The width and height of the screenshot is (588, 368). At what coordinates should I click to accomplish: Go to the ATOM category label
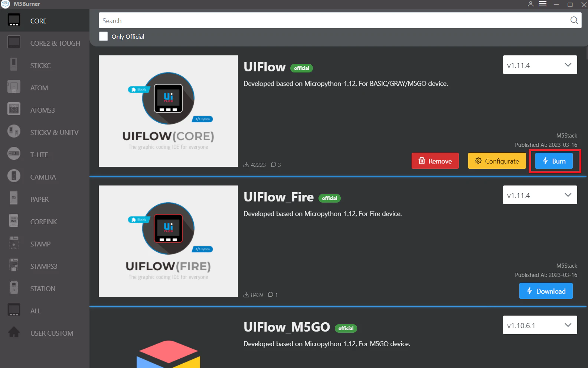point(39,88)
